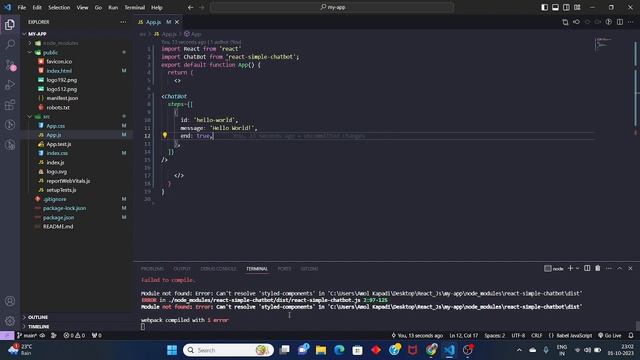640x360 pixels.
Task: Collapse the src folder
Action: [30, 117]
